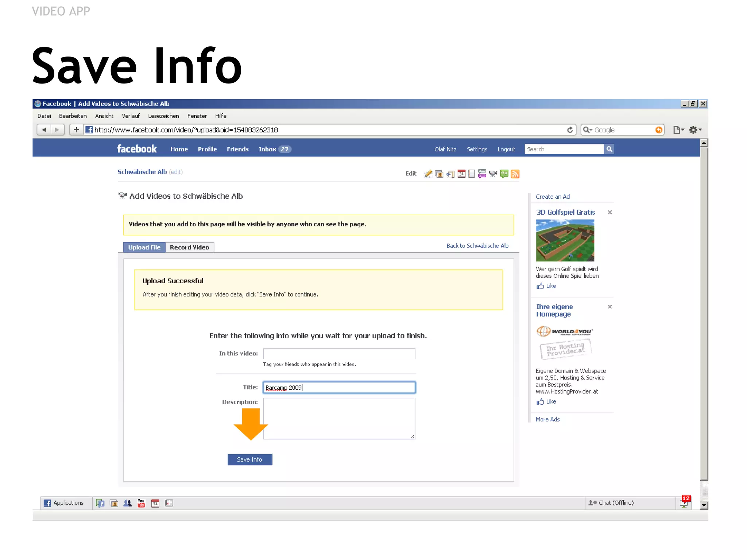This screenshot has height=560, width=747.
Task: Focus the In this video tag field
Action: (339, 354)
